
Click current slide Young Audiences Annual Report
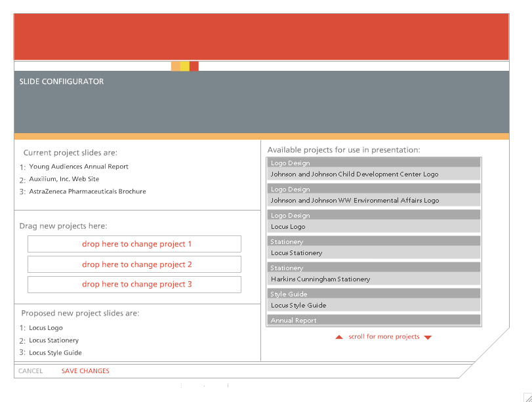tap(79, 167)
